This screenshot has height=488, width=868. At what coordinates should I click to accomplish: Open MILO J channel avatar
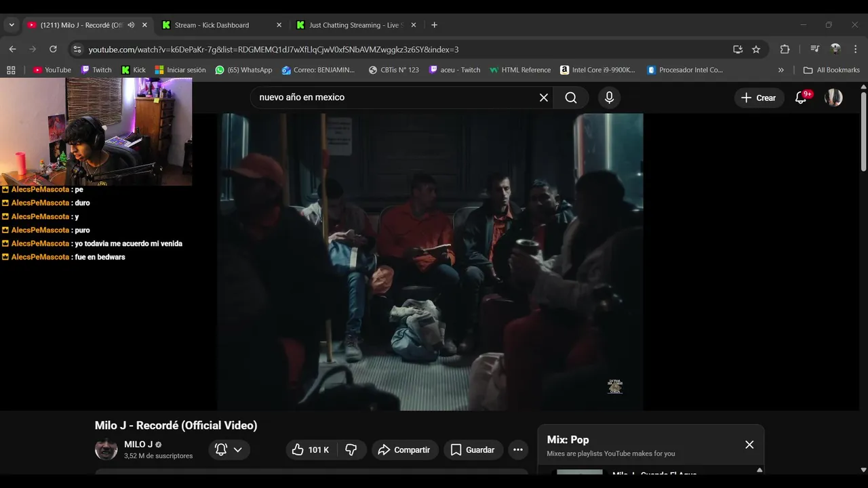106,449
